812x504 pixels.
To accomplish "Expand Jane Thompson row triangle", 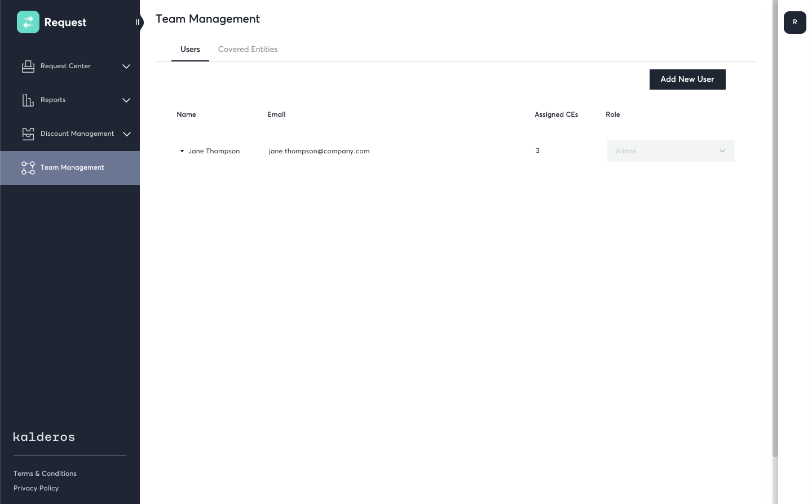I will 182,151.
